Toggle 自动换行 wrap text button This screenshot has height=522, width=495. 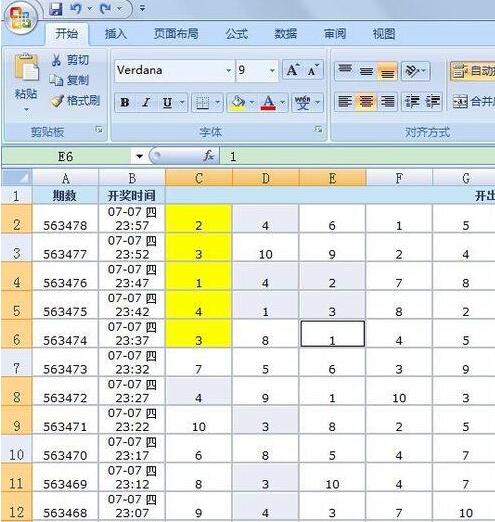click(473, 71)
